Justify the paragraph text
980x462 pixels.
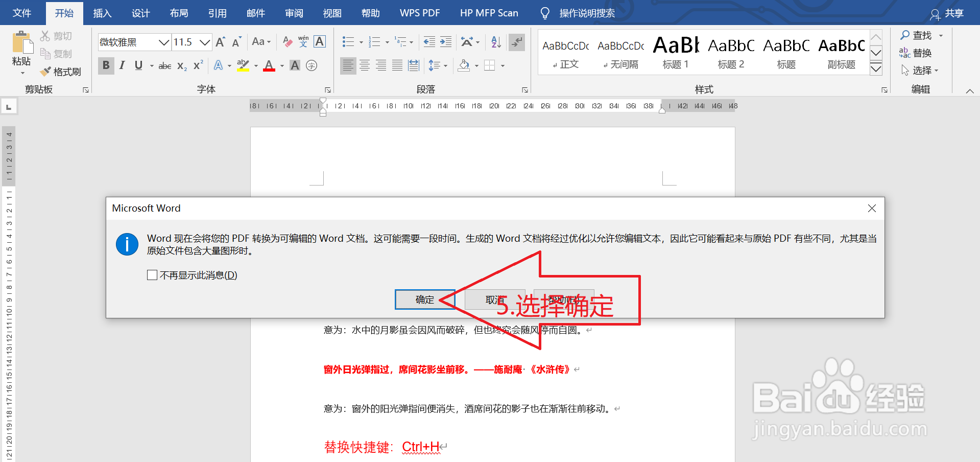tap(397, 65)
